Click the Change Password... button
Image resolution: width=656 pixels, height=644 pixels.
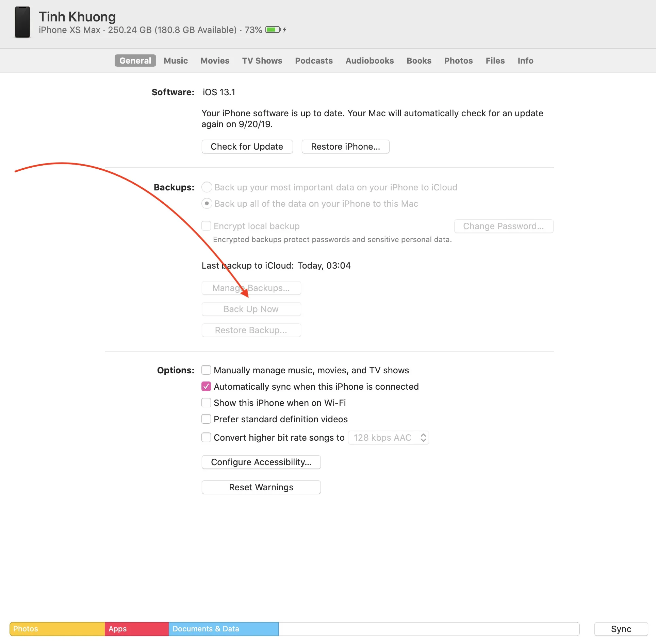[x=504, y=226]
